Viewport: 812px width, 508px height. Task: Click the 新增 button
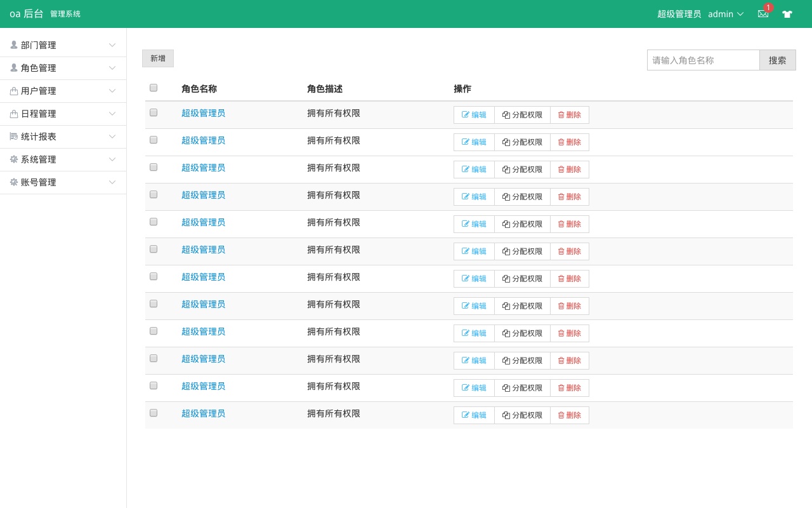click(158, 58)
